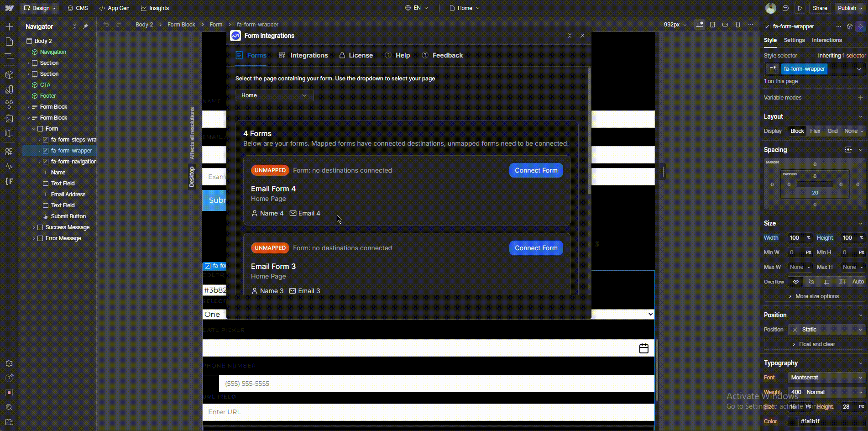Screen dimensions: 868x431
Task: Open the site settings gear icon in sidebar
Action: point(9,363)
